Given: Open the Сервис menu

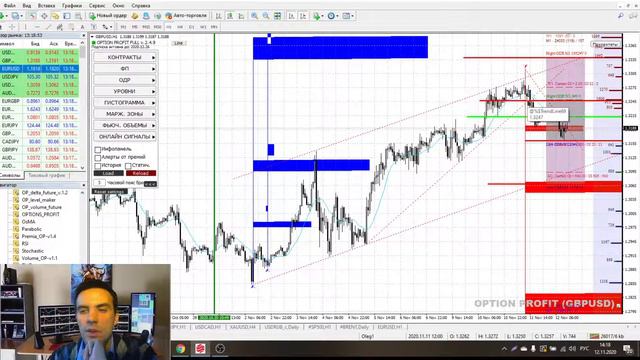Looking at the screenshot, I should click(x=97, y=6).
